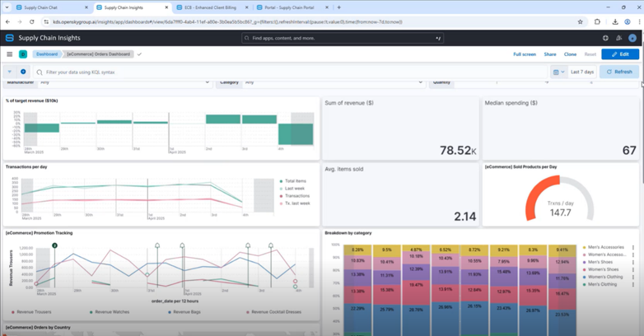Bookmark this page with star icon
644x336 pixels.
[581, 22]
